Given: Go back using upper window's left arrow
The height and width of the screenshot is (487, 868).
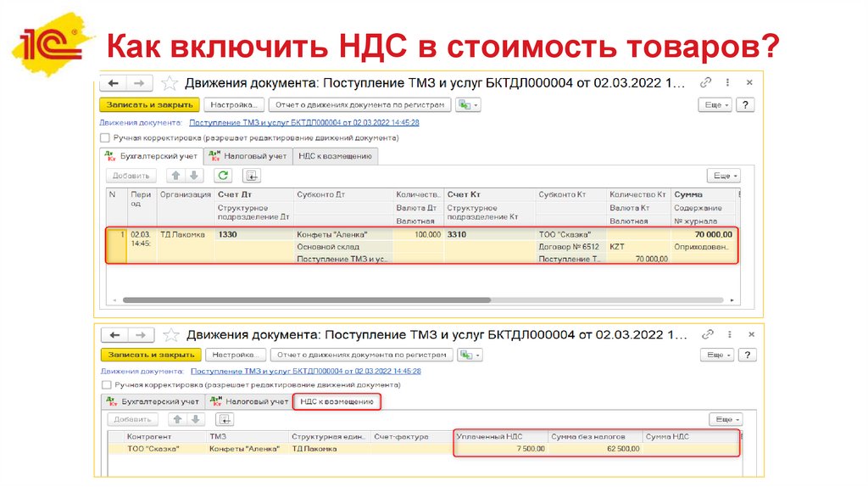Looking at the screenshot, I should pos(114,83).
